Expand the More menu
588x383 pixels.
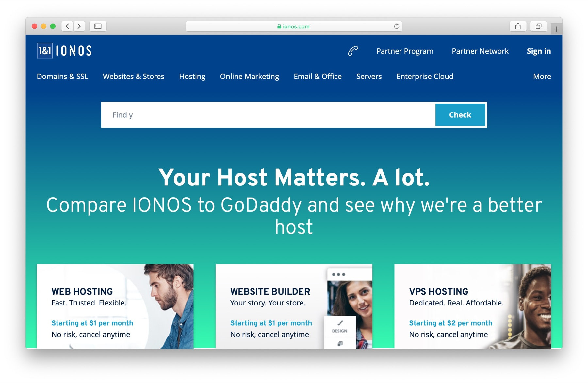tap(542, 76)
